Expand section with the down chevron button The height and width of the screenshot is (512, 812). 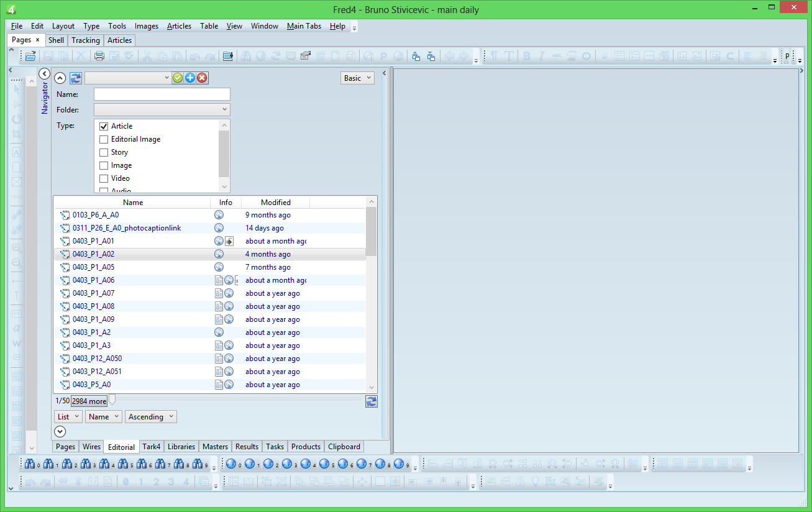click(x=60, y=431)
